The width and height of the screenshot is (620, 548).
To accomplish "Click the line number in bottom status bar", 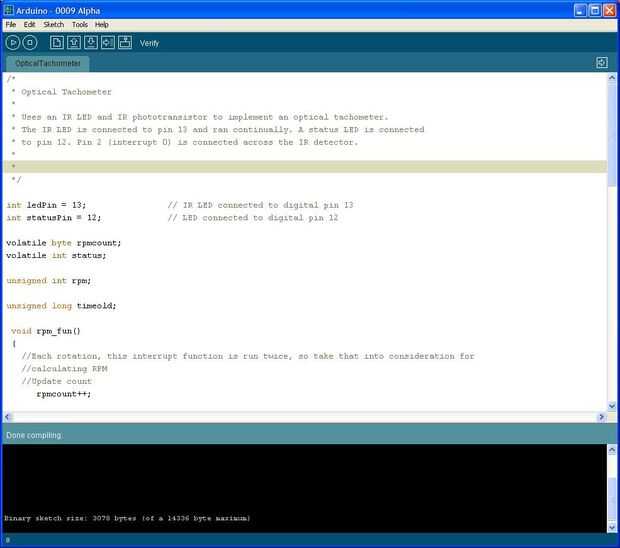I will click(x=8, y=540).
